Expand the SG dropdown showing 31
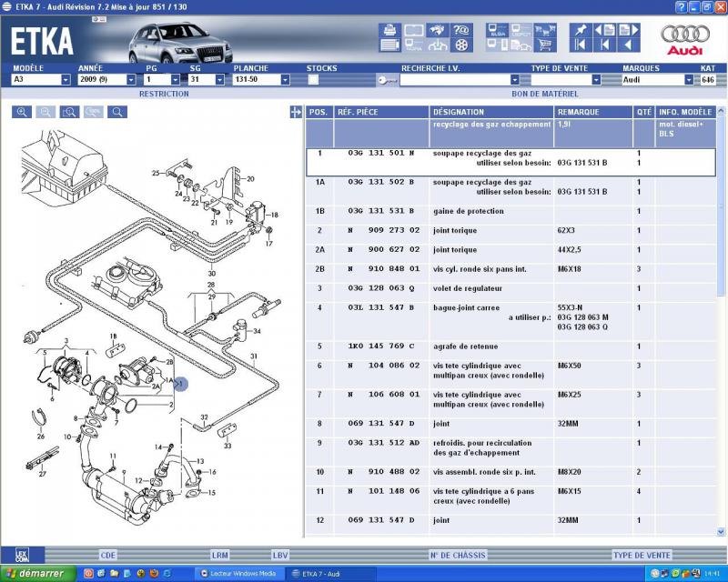Viewport: 728px width, 582px height. (x=220, y=80)
